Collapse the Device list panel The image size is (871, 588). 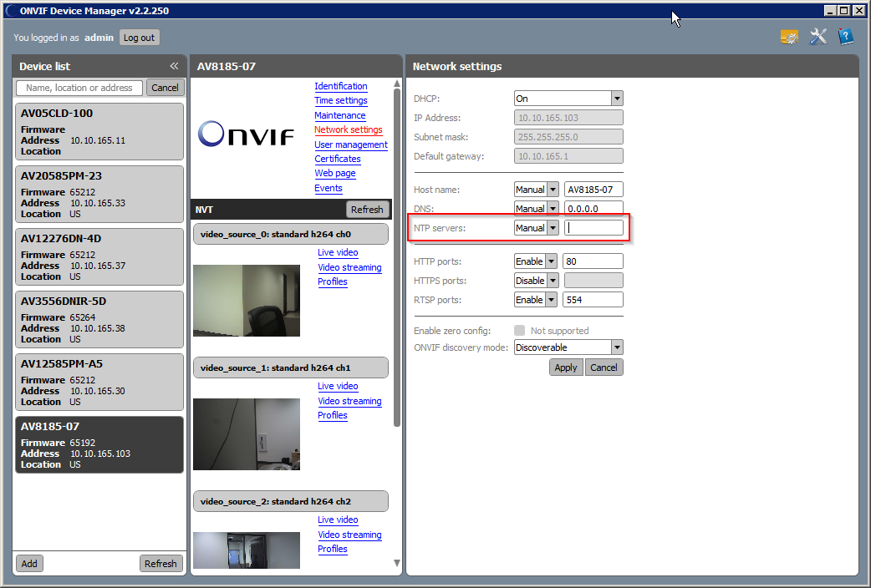click(174, 66)
